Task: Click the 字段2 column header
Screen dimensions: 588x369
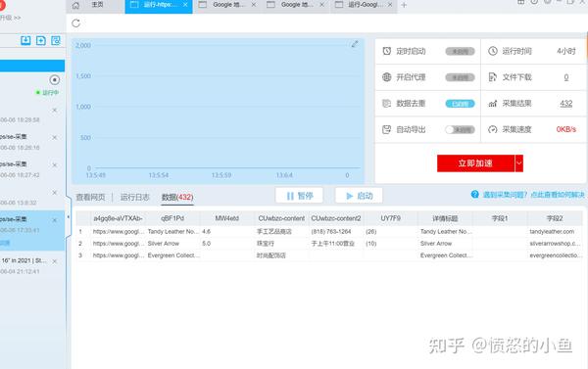Action: pyautogui.click(x=555, y=218)
